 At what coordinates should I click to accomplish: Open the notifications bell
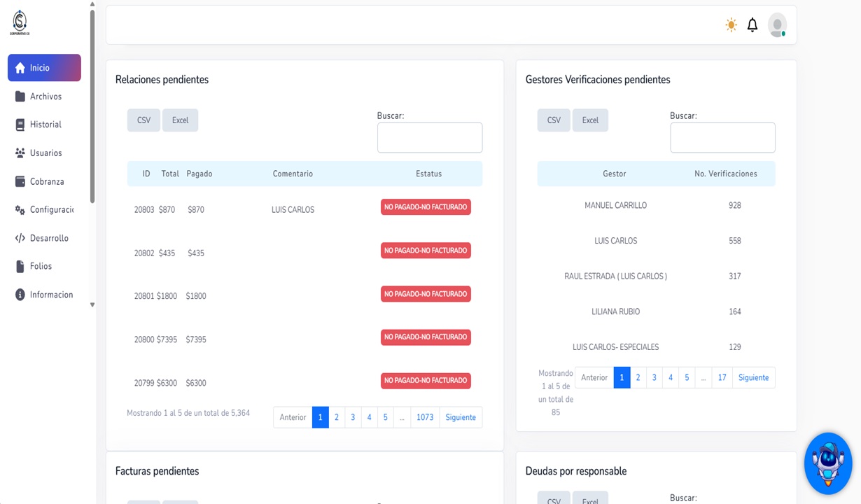pos(752,25)
